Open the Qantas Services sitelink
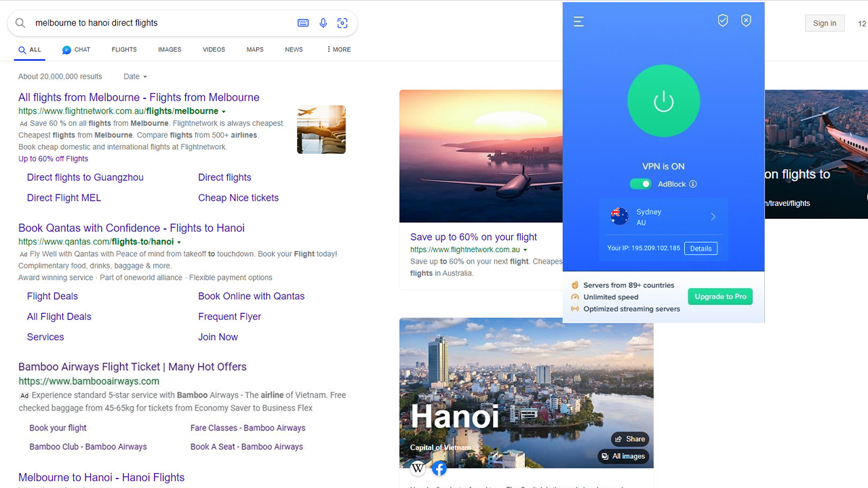 (x=45, y=337)
